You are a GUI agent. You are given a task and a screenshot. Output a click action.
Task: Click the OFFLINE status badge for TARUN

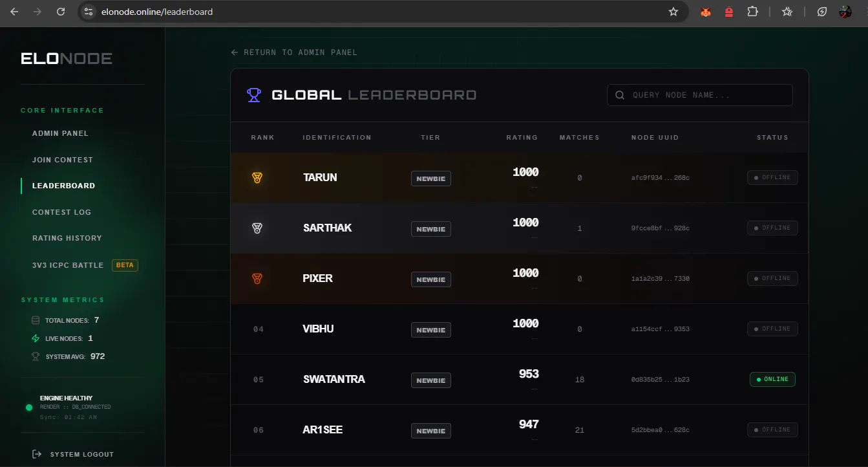point(772,177)
